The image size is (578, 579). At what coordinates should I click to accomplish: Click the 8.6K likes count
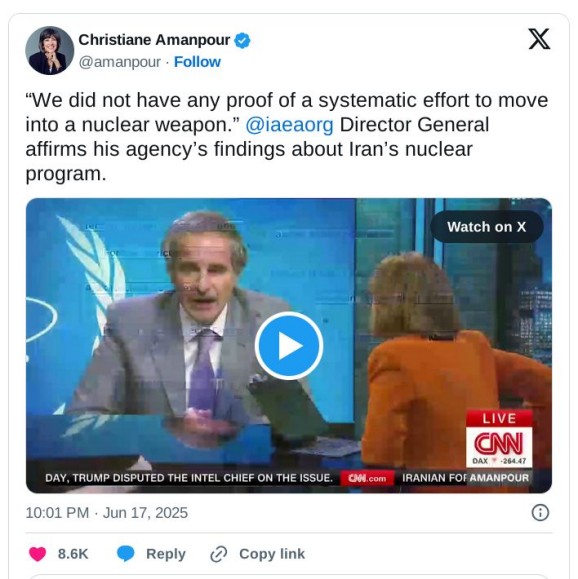click(73, 554)
